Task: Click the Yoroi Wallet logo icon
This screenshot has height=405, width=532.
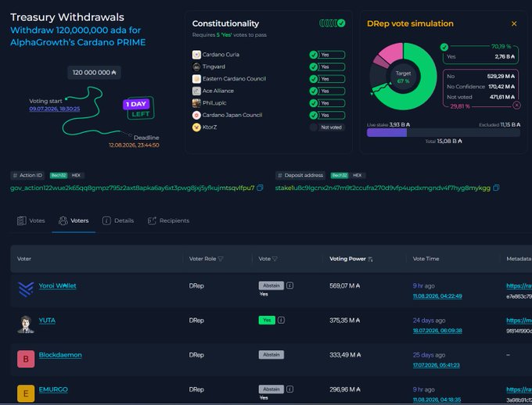Action: tap(26, 289)
